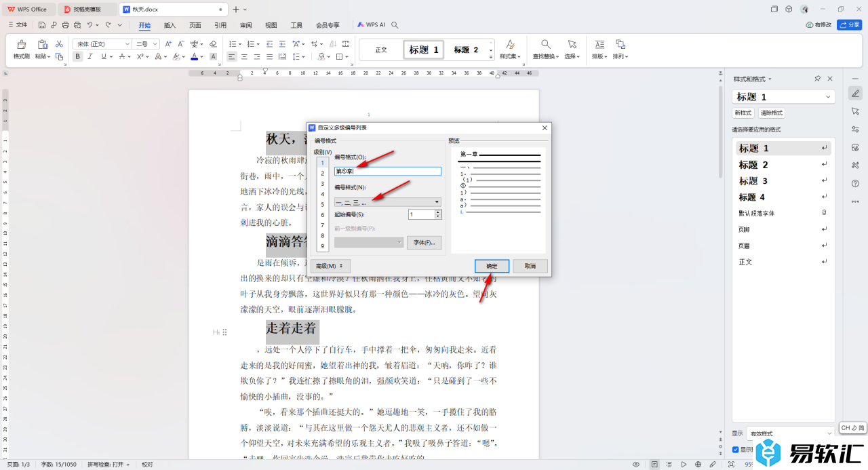Image resolution: width=868 pixels, height=470 pixels.
Task: Click the Clear Format (清除格式) button
Action: coord(771,113)
